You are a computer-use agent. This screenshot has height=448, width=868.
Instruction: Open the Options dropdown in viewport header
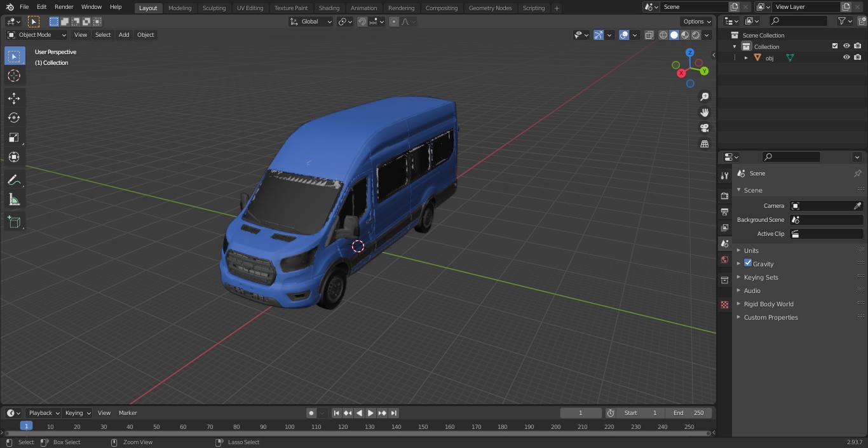tap(697, 22)
